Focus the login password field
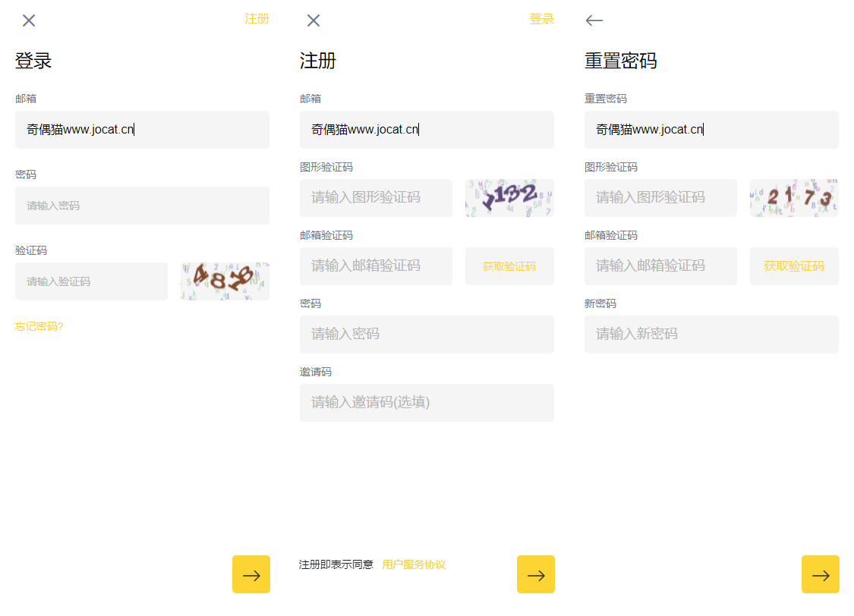The image size is (854, 616). pyautogui.click(x=142, y=206)
